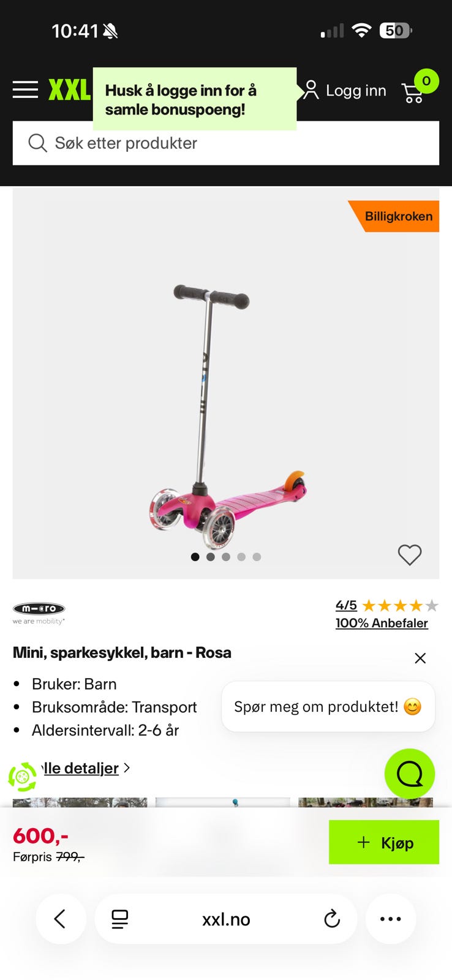Click the Logg inn link
The height and width of the screenshot is (980, 452).
pos(345,91)
